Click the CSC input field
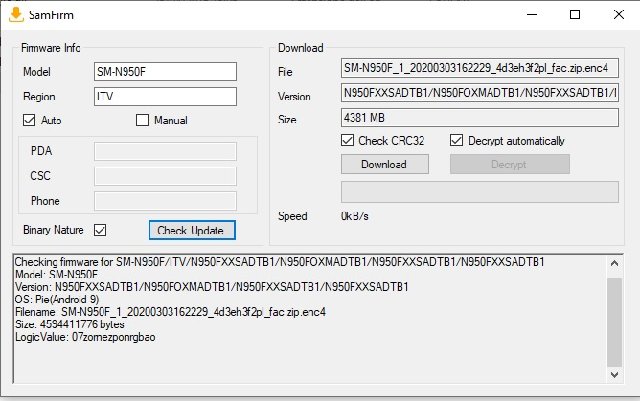This screenshot has width=640, height=401. (165, 176)
